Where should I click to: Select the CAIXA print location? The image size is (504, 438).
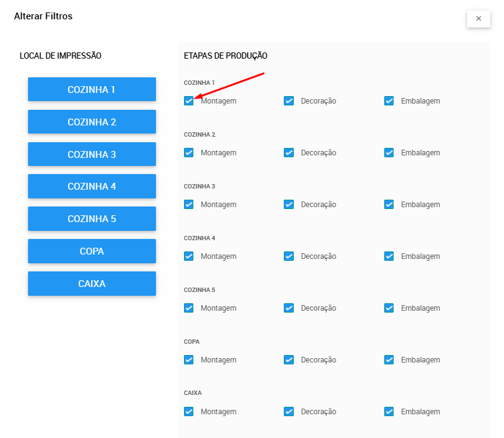coord(92,283)
